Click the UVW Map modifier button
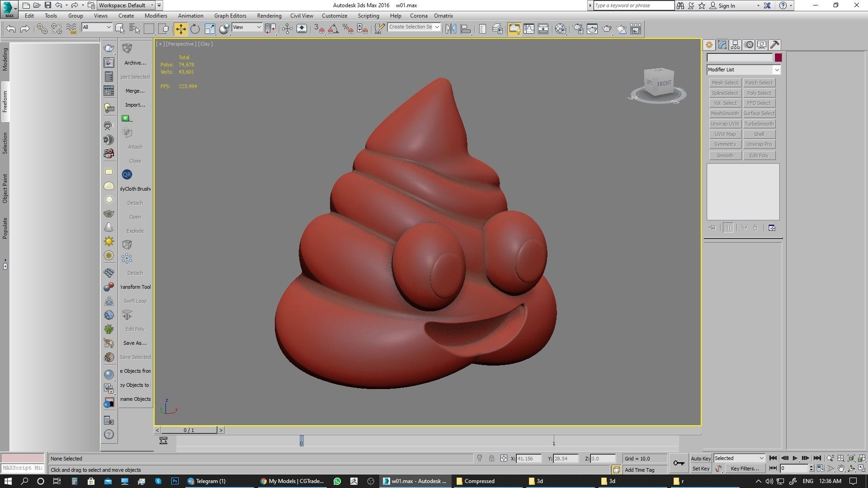 click(725, 134)
